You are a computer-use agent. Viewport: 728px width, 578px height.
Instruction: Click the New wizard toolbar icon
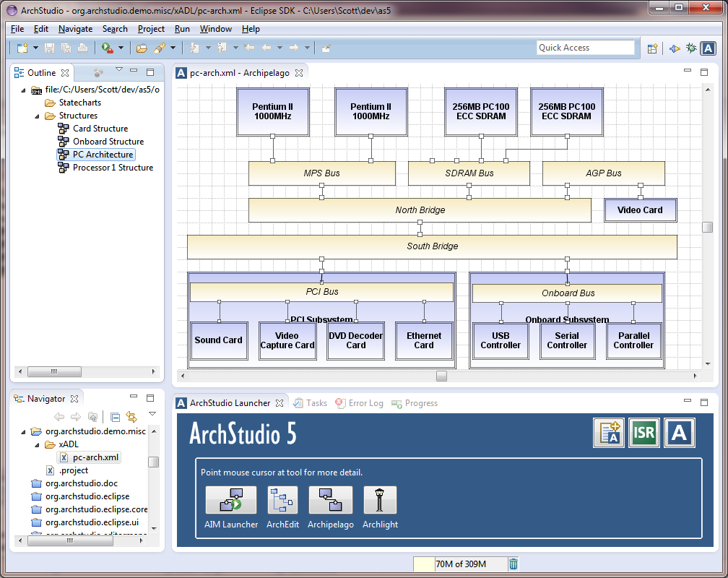pyautogui.click(x=22, y=48)
